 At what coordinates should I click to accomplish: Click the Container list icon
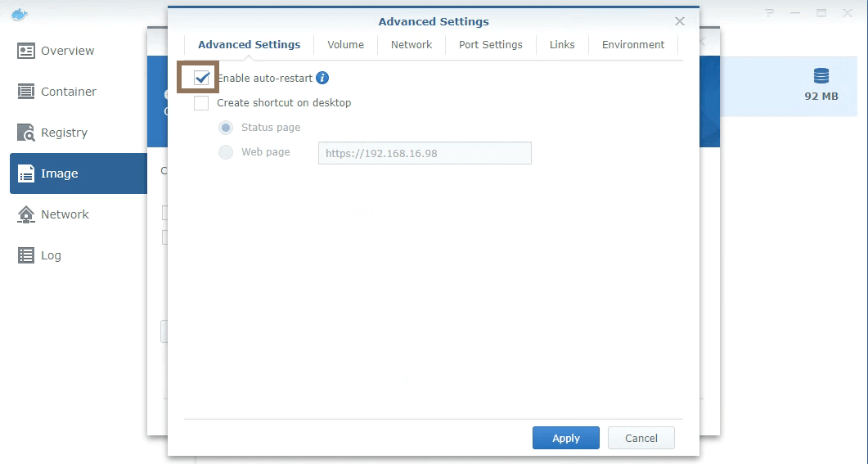pos(26,92)
